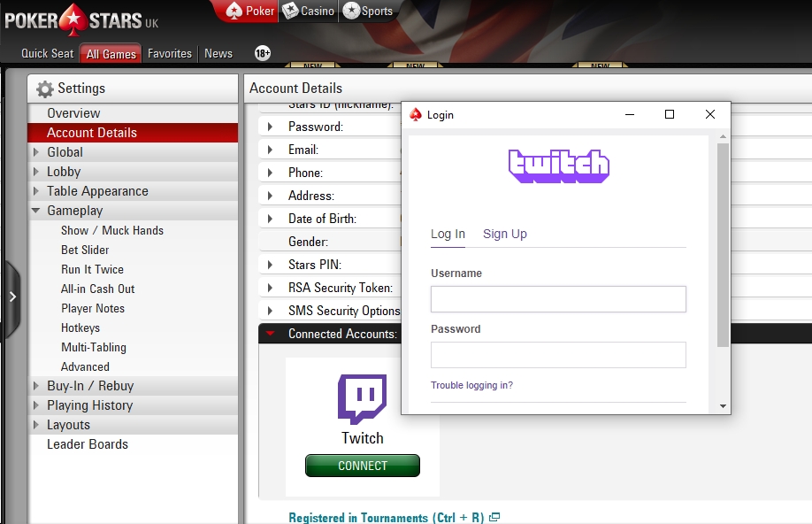Screen dimensions: 812x524
Task: Close the Login window
Action: click(710, 114)
